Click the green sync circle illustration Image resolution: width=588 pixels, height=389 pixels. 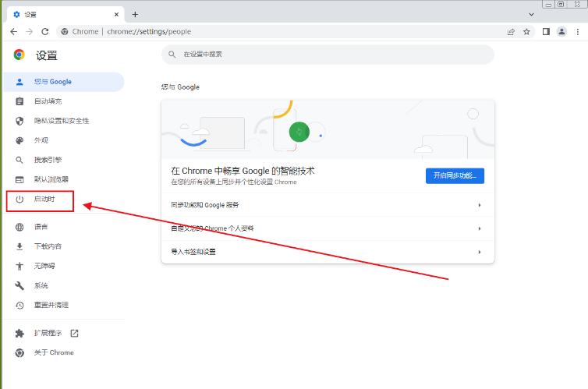(299, 132)
